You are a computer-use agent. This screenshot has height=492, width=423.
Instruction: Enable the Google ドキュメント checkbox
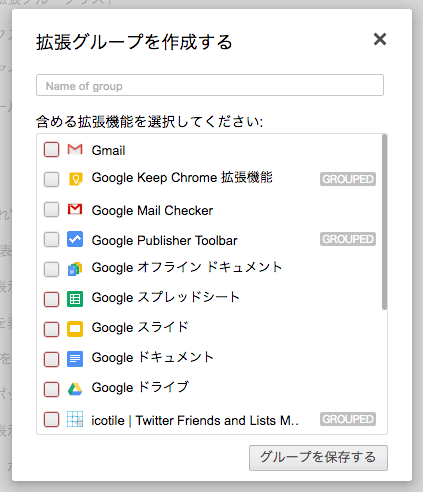(51, 359)
